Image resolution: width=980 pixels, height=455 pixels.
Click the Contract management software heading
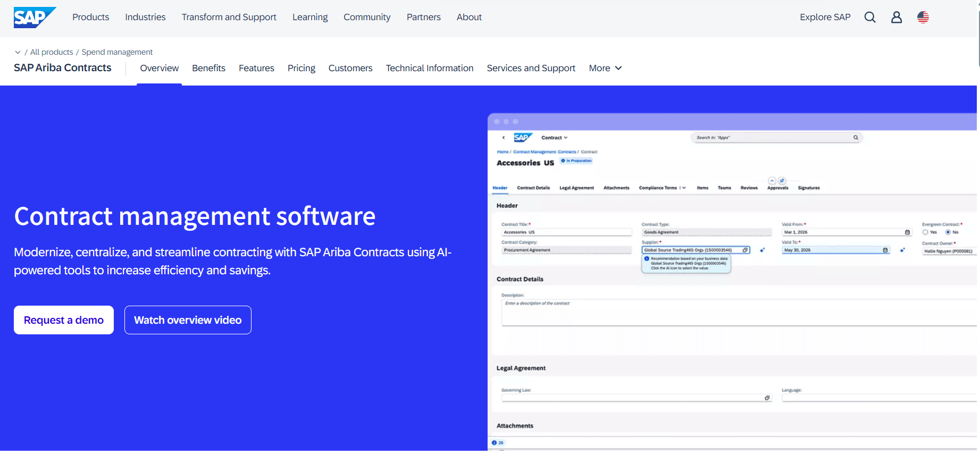[x=195, y=216]
